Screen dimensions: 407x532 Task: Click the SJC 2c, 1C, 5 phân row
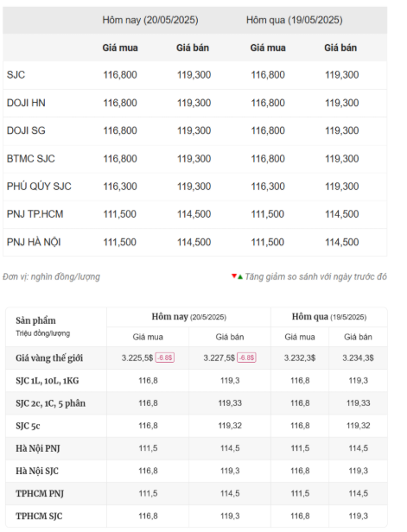(x=196, y=403)
